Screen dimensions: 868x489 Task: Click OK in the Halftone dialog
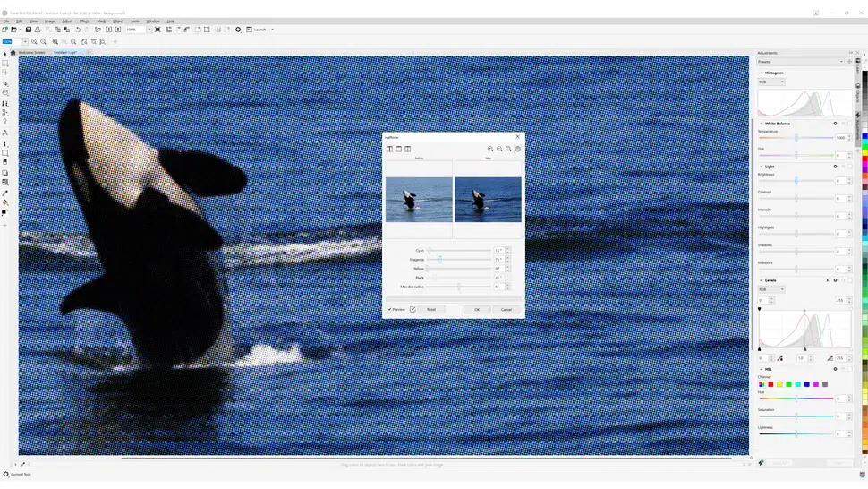tap(477, 309)
